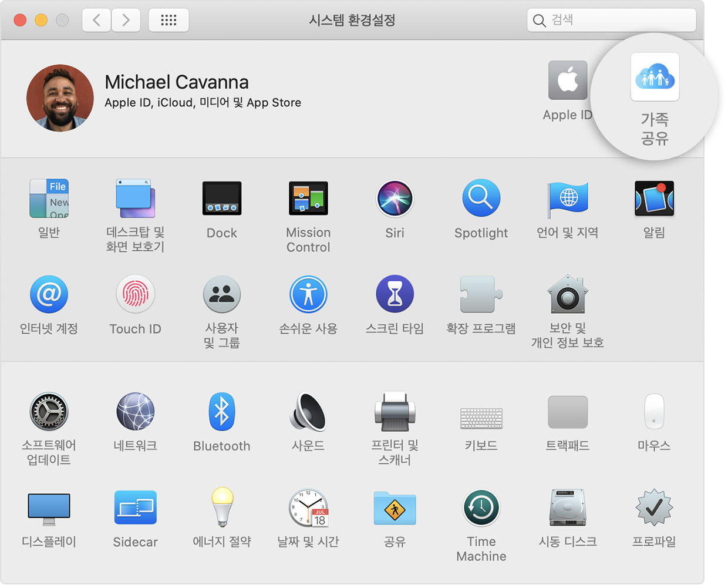728x585 pixels.
Task: Open the 마우스 preferences
Action: 654,412
